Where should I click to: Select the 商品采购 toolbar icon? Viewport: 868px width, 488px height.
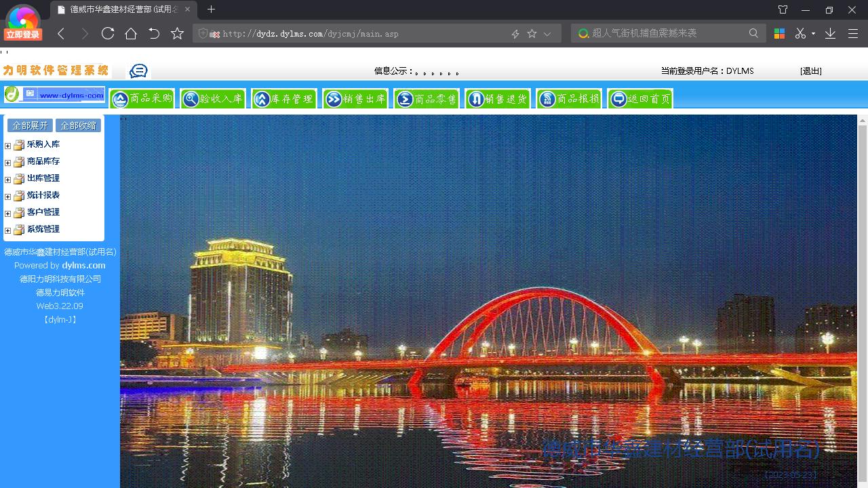[142, 98]
